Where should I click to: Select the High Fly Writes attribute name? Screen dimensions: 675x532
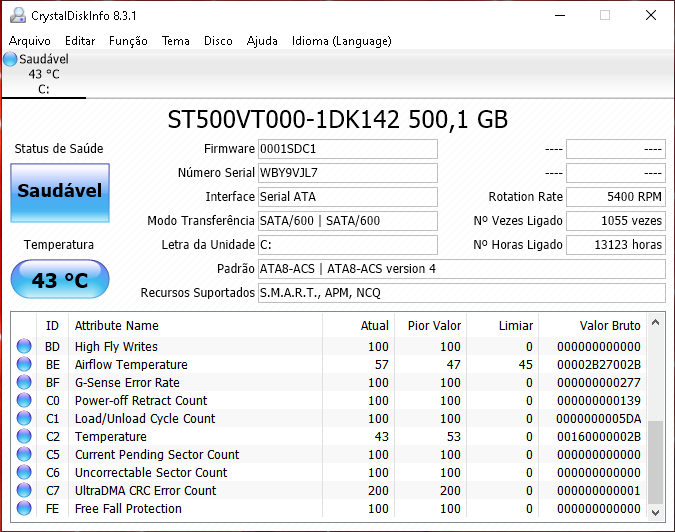click(x=116, y=346)
